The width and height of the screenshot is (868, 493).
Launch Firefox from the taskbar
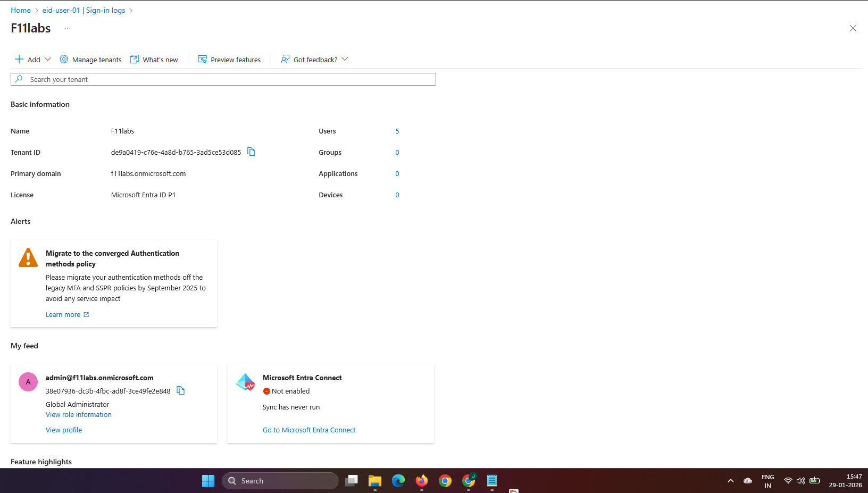click(x=422, y=481)
